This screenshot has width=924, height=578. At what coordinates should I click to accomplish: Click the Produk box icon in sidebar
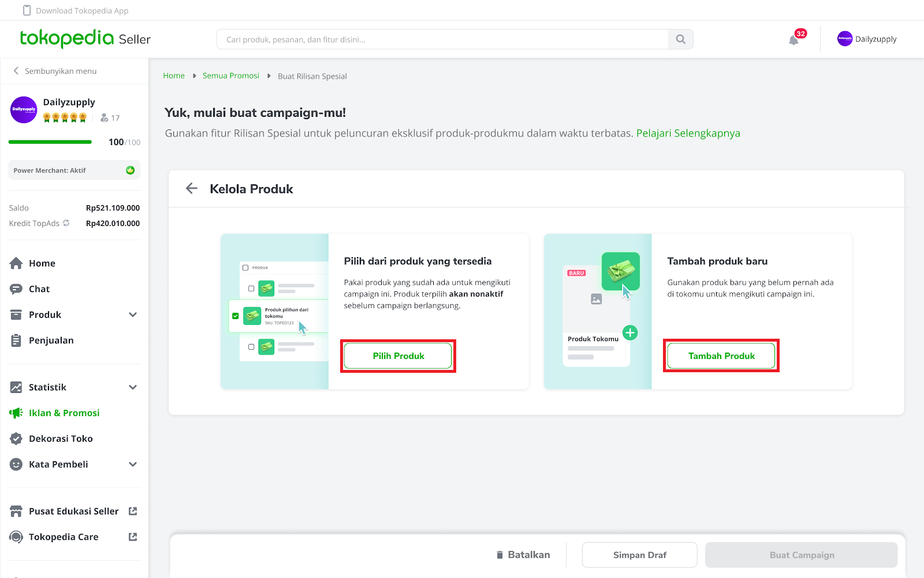[x=16, y=314]
